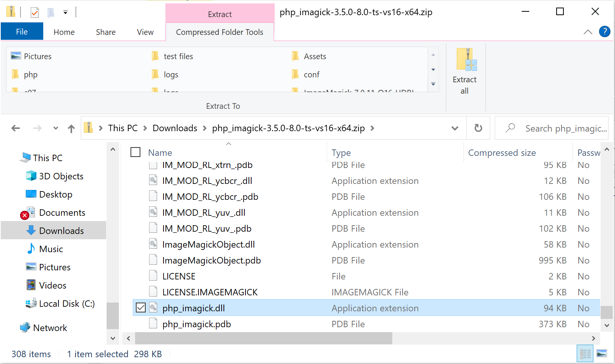Image resolution: width=615 pixels, height=364 pixels.
Task: Click the Refresh icon beside address bar
Action: coord(478,128)
